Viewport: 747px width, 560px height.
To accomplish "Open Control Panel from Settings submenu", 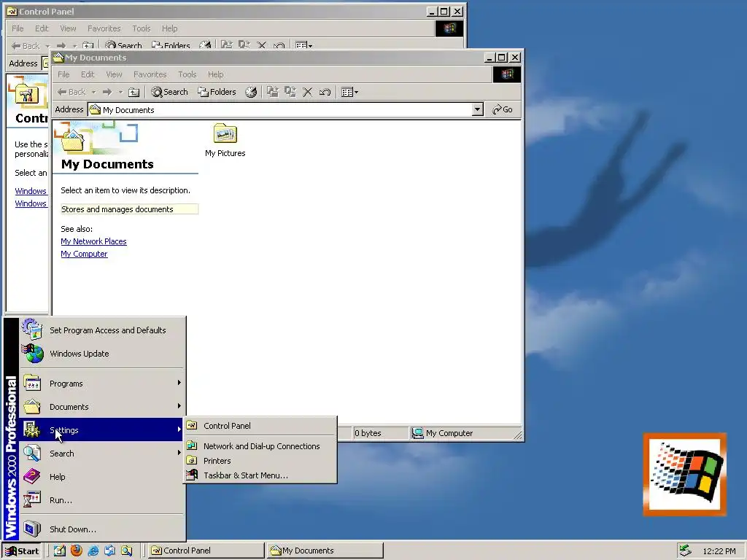I will (260, 426).
